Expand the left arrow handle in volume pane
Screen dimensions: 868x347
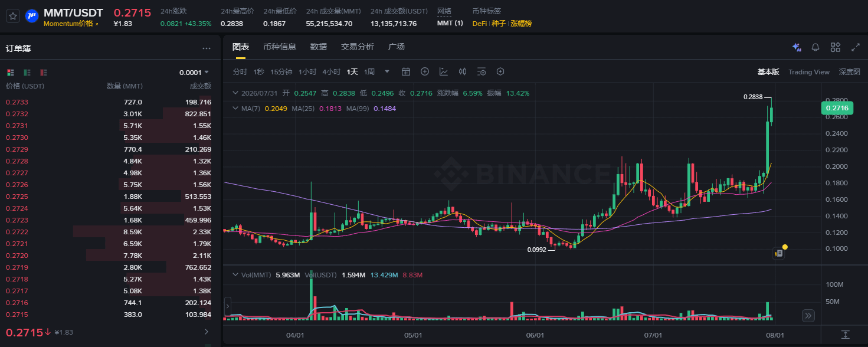click(x=227, y=306)
